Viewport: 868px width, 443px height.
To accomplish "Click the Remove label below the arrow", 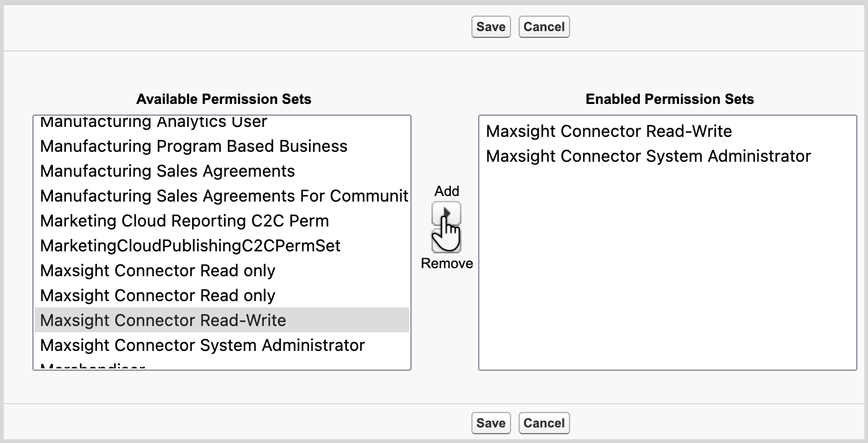I will pos(447,263).
